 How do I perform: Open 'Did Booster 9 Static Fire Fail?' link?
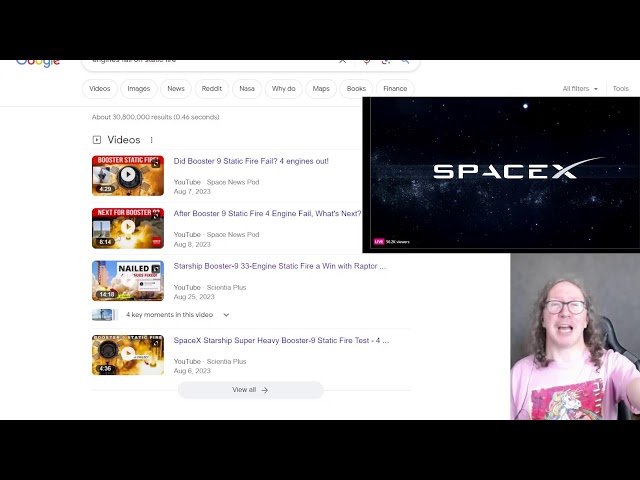251,161
